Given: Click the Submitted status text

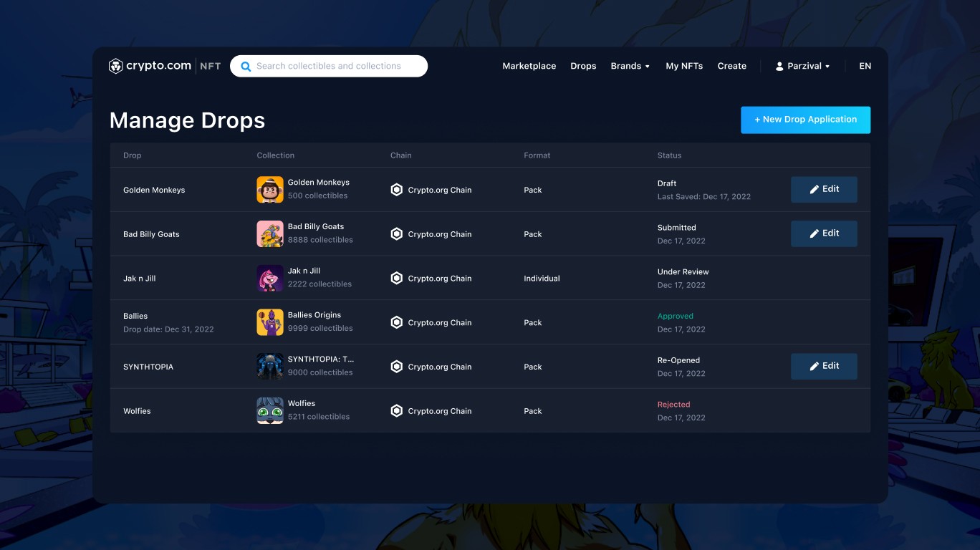Looking at the screenshot, I should point(677,228).
